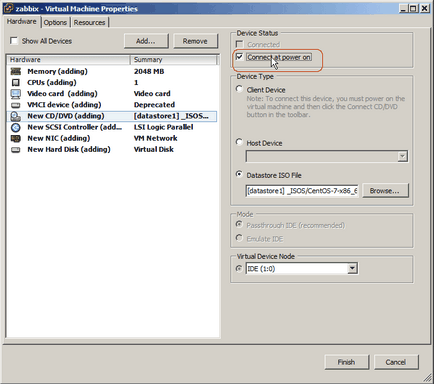Open the Host Device dropdown
This screenshot has width=434, height=384.
coord(403,156)
